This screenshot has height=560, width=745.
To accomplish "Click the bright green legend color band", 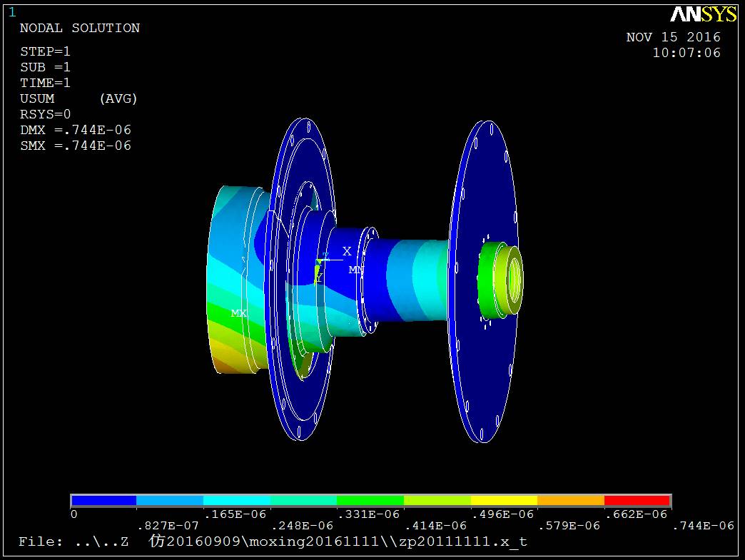I will 370,500.
